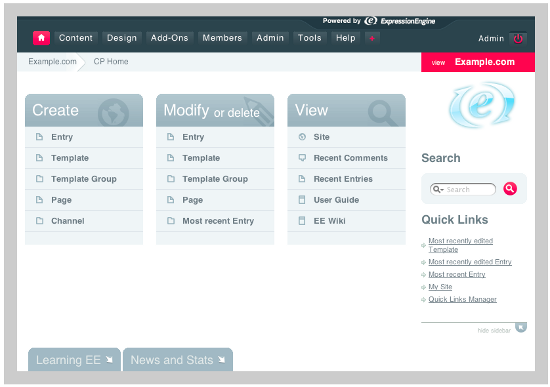
Task: Click the globe icon beside Site
Action: [302, 137]
